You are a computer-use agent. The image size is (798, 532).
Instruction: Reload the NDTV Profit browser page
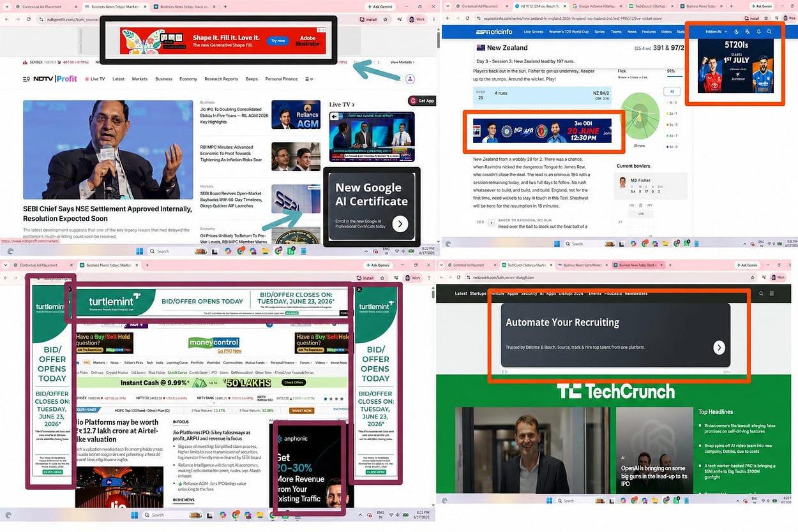(x=29, y=20)
